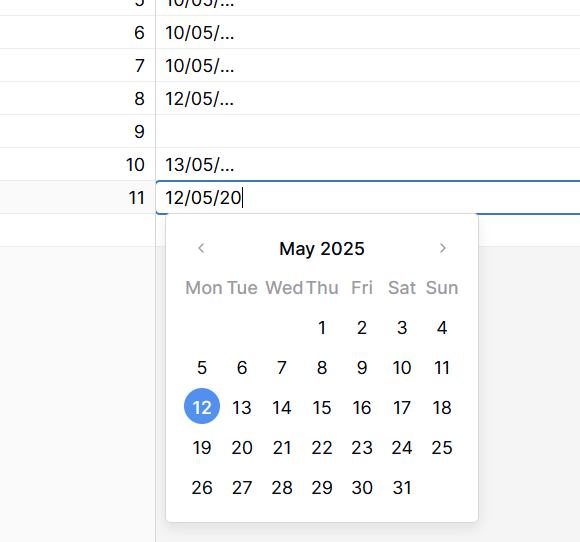Click row number 7 header
Viewport: 580px width, 542px height.
coord(139,65)
